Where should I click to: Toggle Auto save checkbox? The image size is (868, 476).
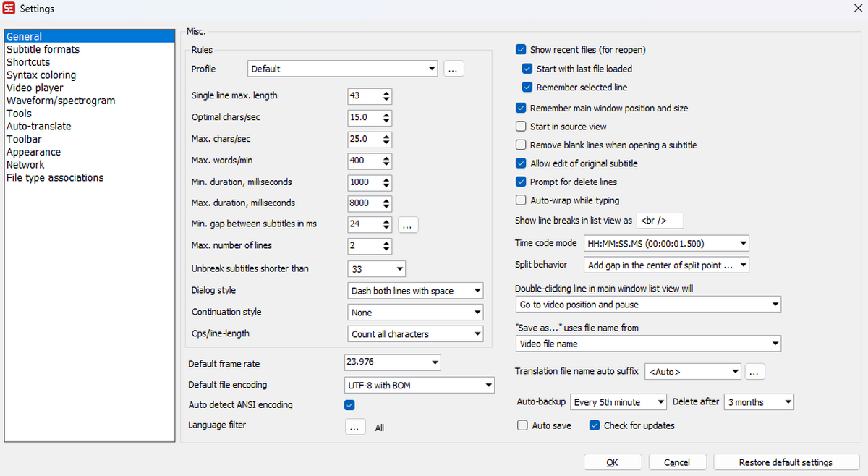pyautogui.click(x=522, y=425)
